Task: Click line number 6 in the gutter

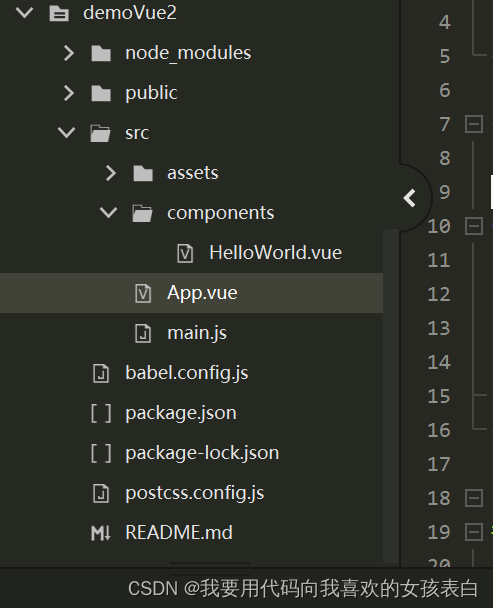Action: pos(445,90)
